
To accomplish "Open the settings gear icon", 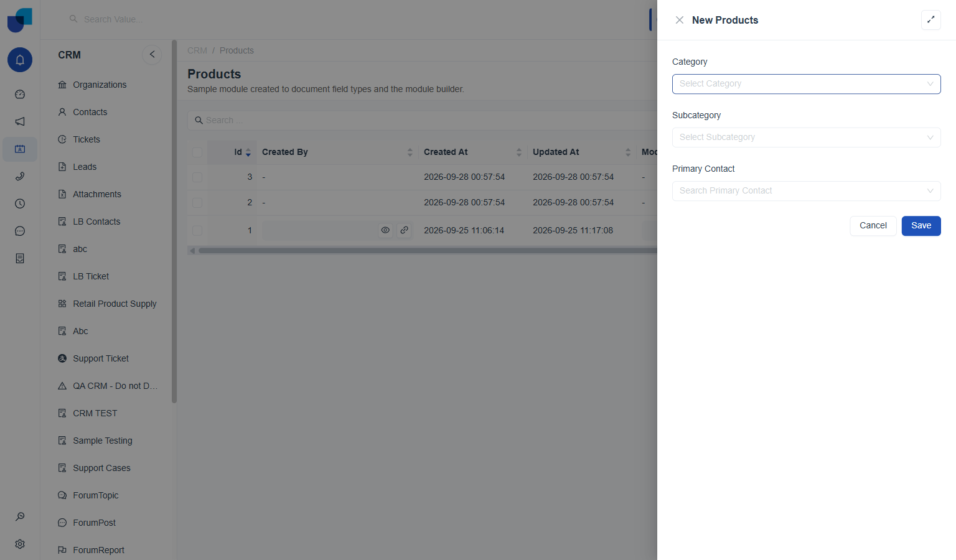I will click(x=20, y=544).
